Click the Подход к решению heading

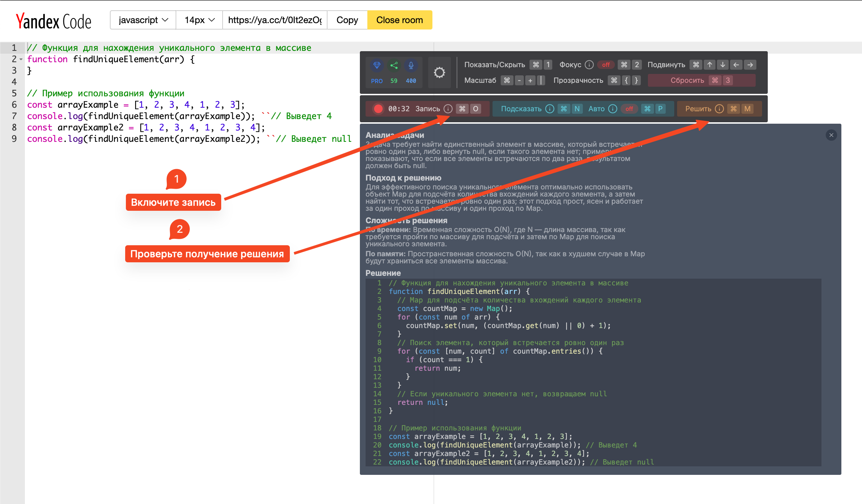[x=403, y=178]
